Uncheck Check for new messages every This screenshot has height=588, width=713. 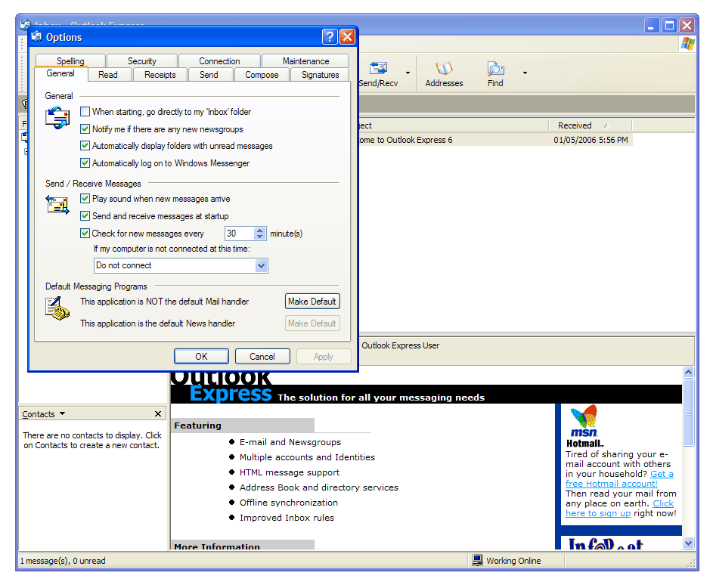click(85, 233)
